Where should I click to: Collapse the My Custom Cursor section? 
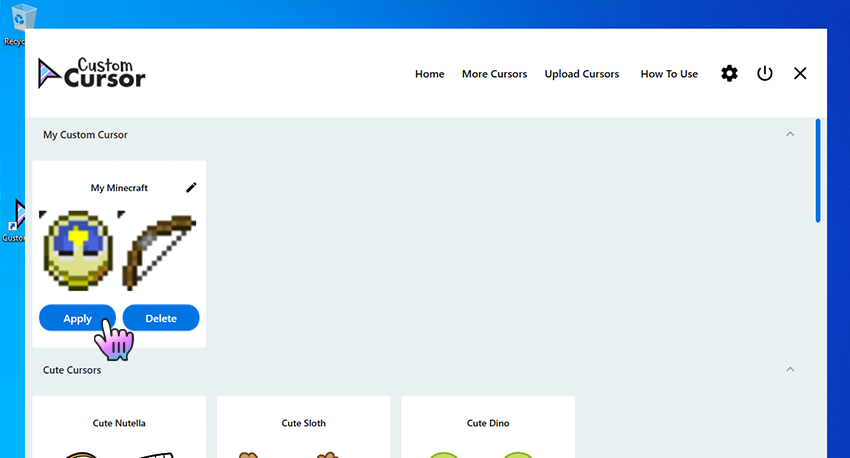tap(790, 134)
